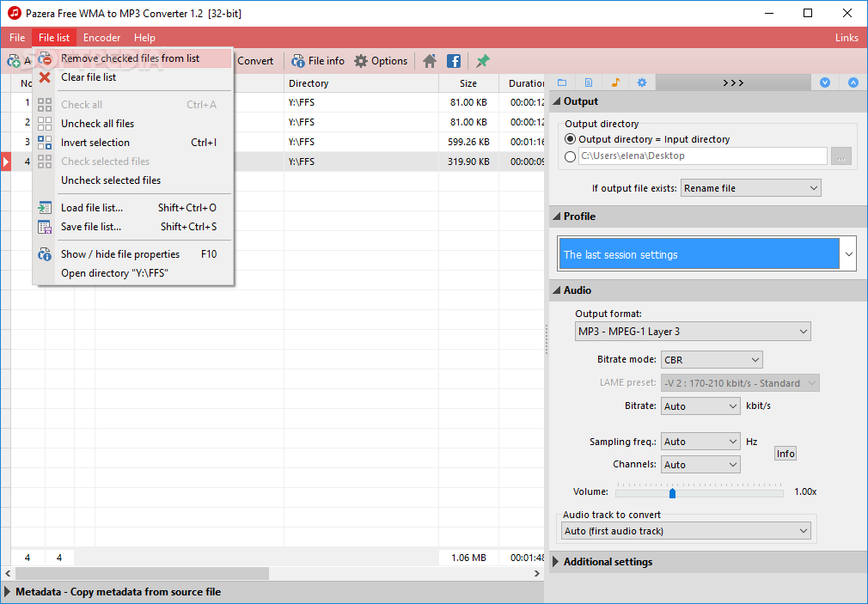Switch to the audio note panel tab
This screenshot has height=604, width=868.
point(615,82)
